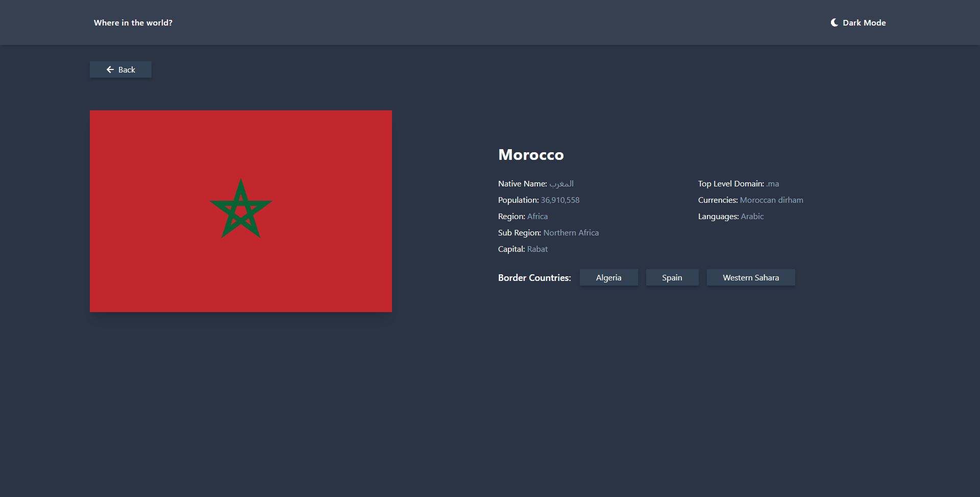Click the Dark Mode label text
The height and width of the screenshot is (497, 980).
865,22
